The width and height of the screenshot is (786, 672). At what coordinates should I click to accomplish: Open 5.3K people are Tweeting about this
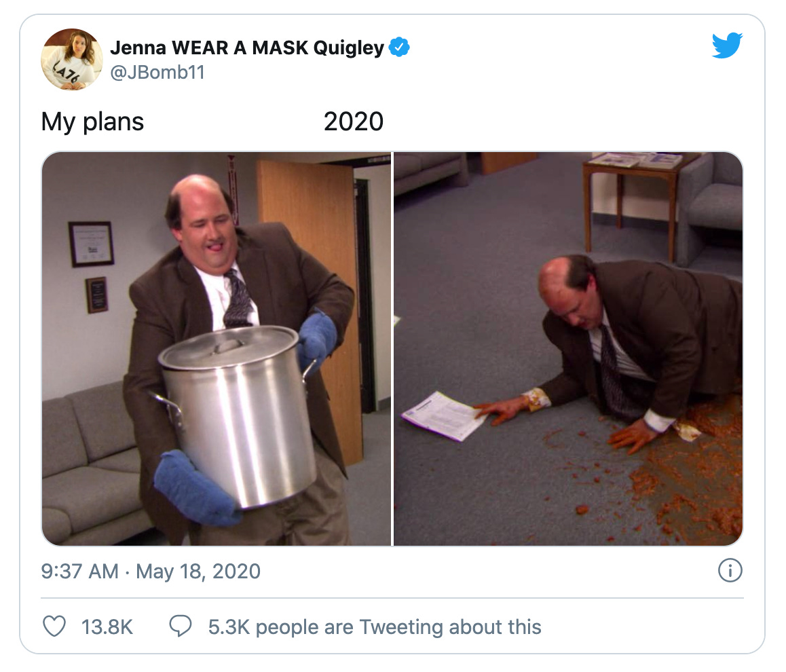click(375, 627)
